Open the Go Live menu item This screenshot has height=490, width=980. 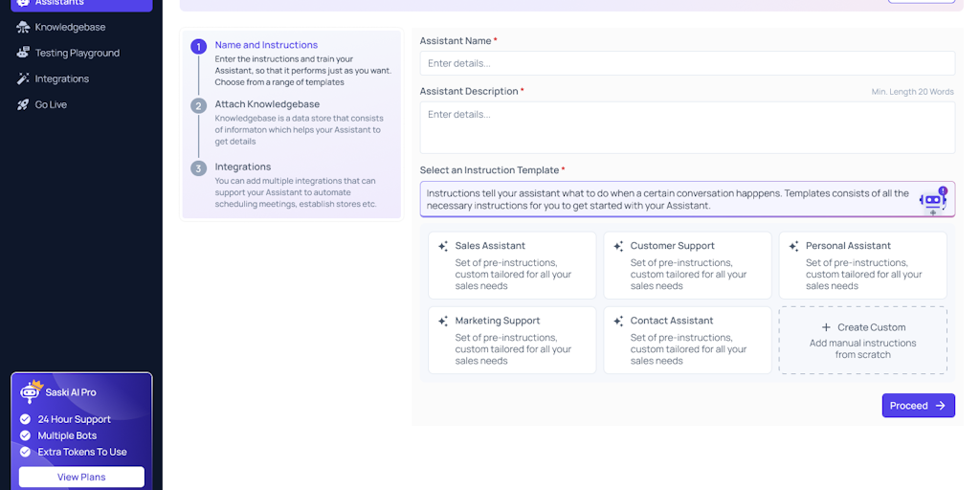coord(51,104)
